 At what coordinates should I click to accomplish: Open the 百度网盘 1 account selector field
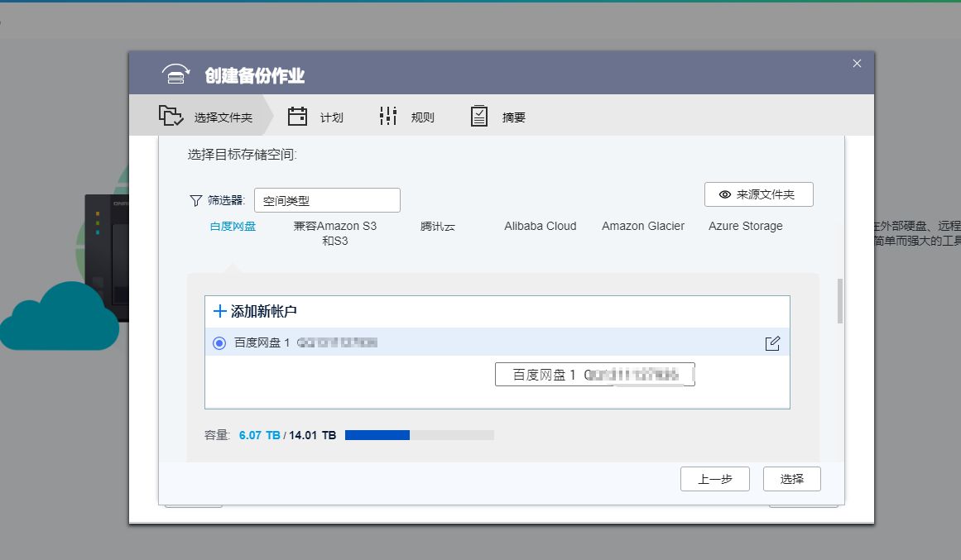(x=594, y=374)
